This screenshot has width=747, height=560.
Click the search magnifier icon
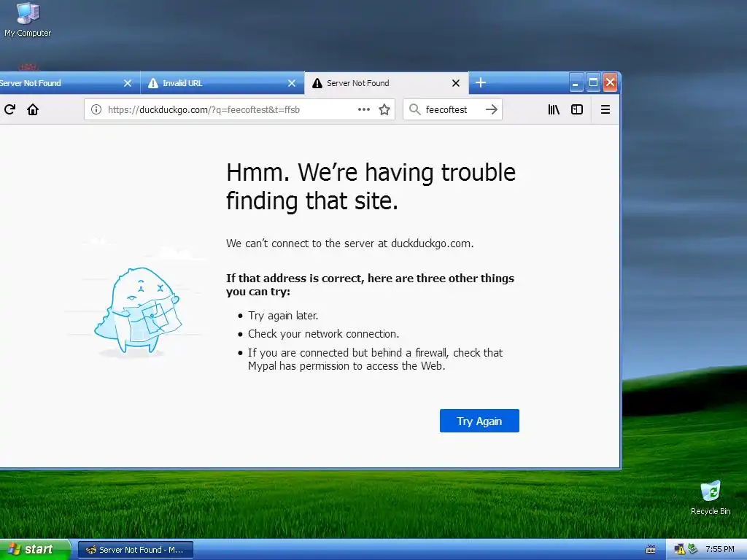[415, 109]
